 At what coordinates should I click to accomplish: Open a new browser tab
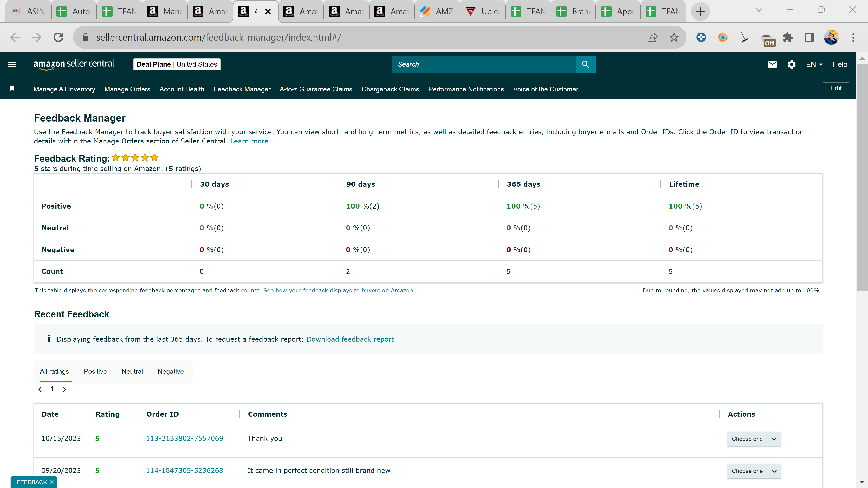(x=701, y=12)
